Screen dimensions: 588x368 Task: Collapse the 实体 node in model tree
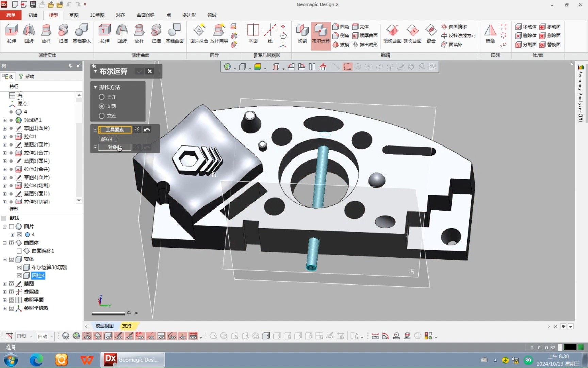(4, 259)
